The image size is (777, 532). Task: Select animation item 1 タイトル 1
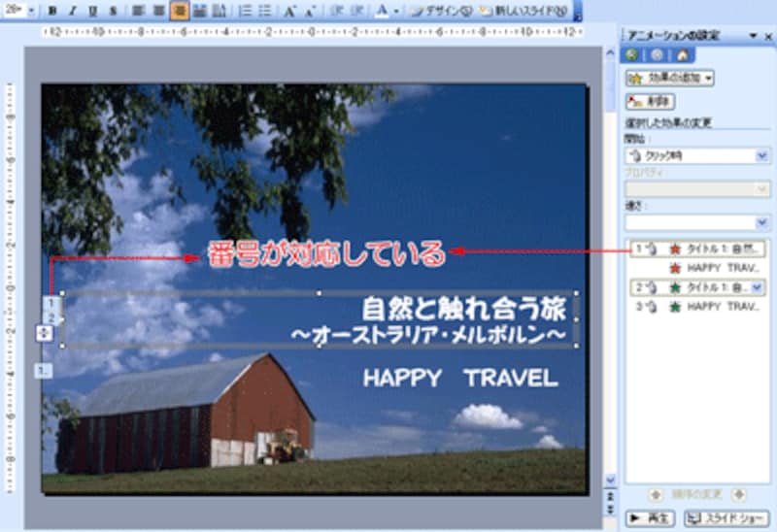tap(697, 249)
